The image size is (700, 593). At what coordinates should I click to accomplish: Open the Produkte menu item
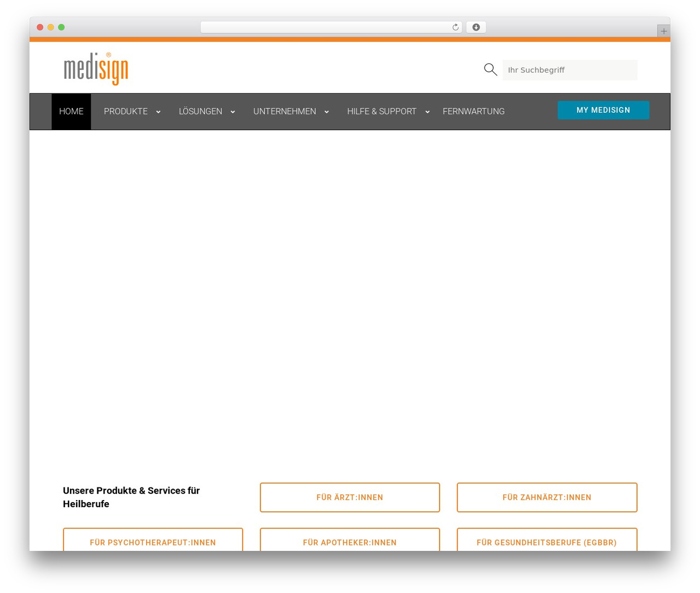(x=126, y=112)
